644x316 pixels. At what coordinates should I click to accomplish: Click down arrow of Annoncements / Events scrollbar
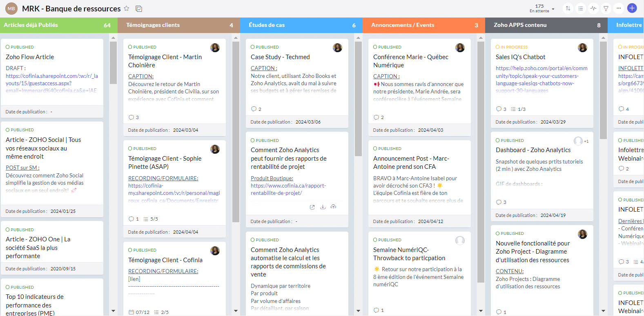point(481,311)
